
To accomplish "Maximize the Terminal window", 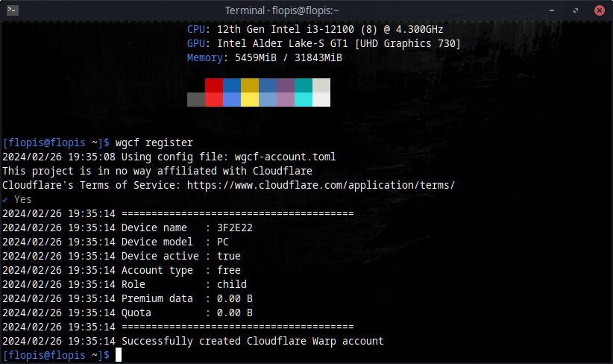I will [x=575, y=10].
